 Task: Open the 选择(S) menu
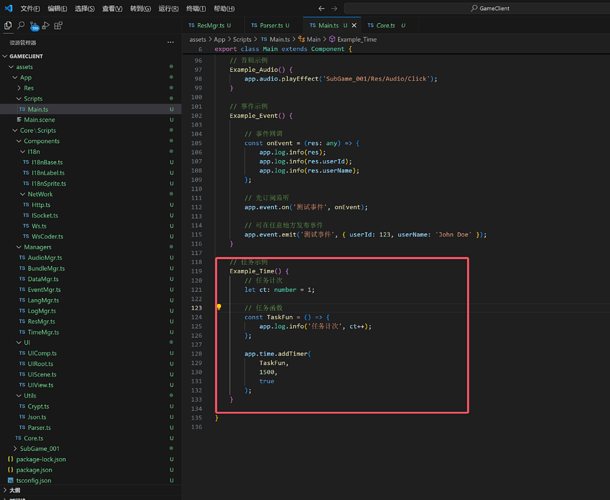84,9
